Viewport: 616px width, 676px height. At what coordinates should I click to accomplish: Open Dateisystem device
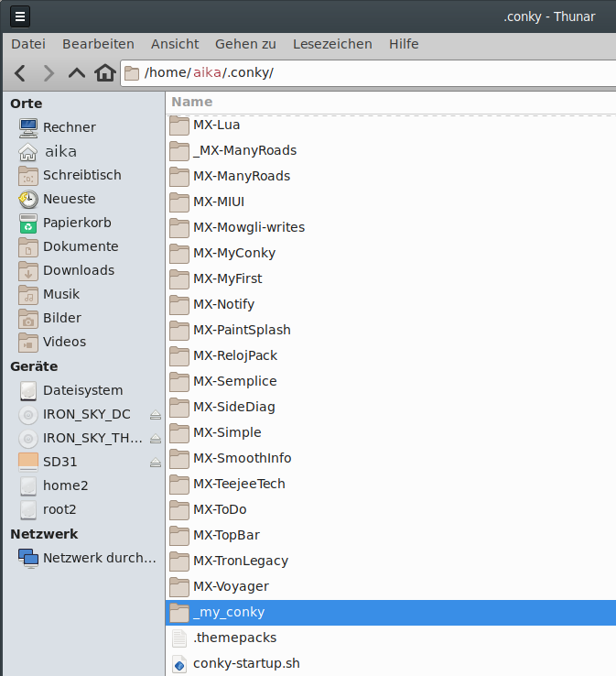(70, 390)
